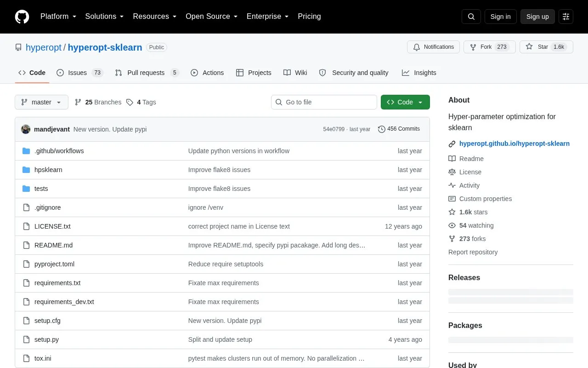Open hyperopt.github.io/hyperopt-sklearn link
The height and width of the screenshot is (368, 588).
pyautogui.click(x=514, y=144)
